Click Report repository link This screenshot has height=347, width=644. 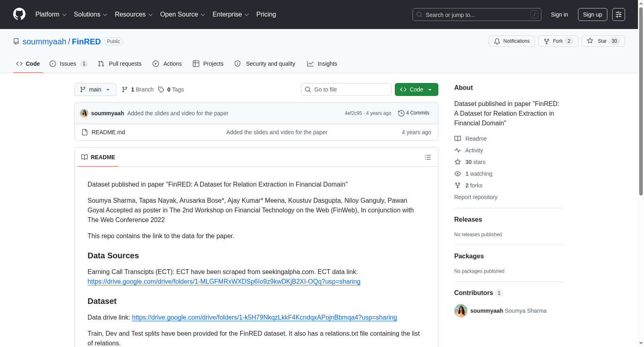click(476, 197)
